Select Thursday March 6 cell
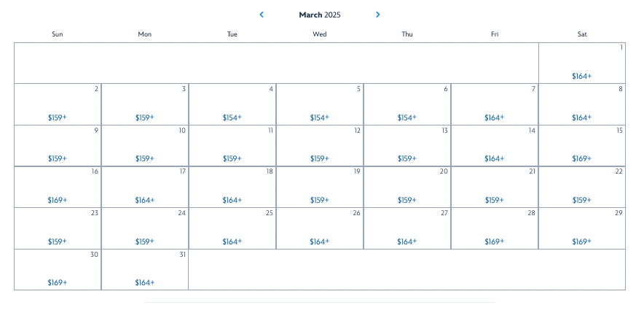The image size is (644, 321). click(407, 104)
